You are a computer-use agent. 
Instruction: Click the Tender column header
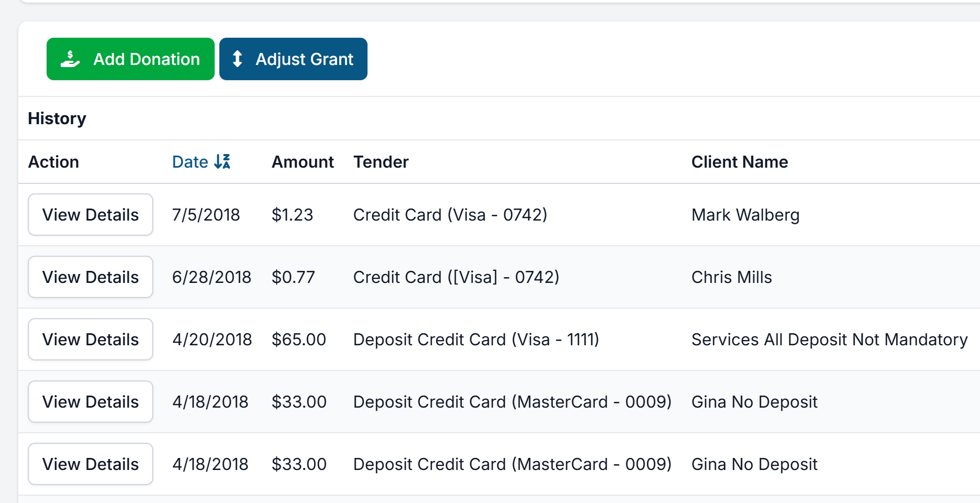click(381, 162)
